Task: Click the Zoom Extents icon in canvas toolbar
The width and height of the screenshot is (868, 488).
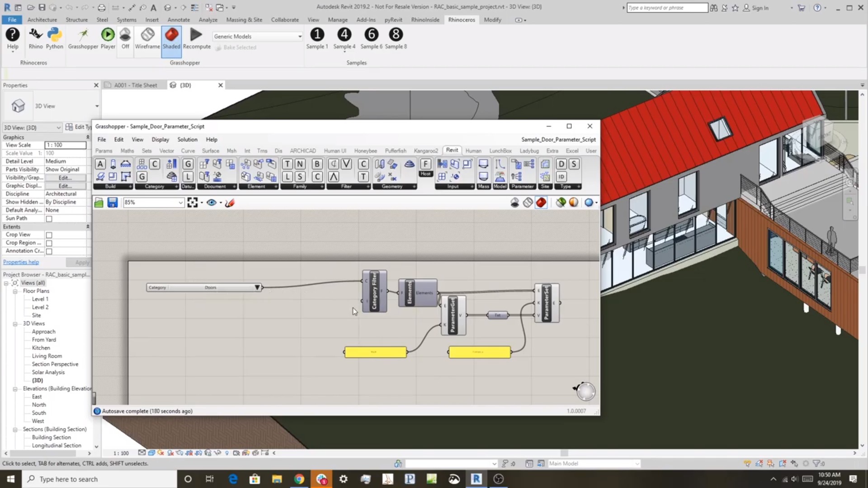Action: [193, 203]
